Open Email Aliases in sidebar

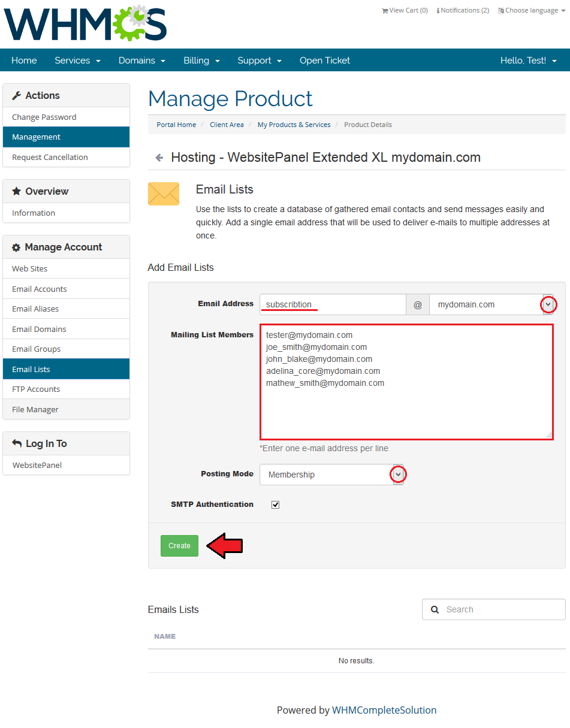click(x=67, y=309)
